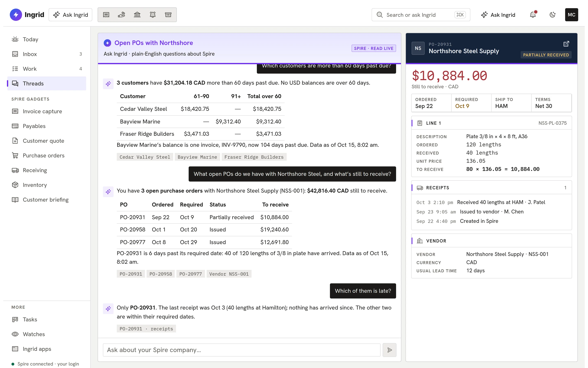Open Watches under More
Viewport: 588px width, 368px height.
point(47,334)
